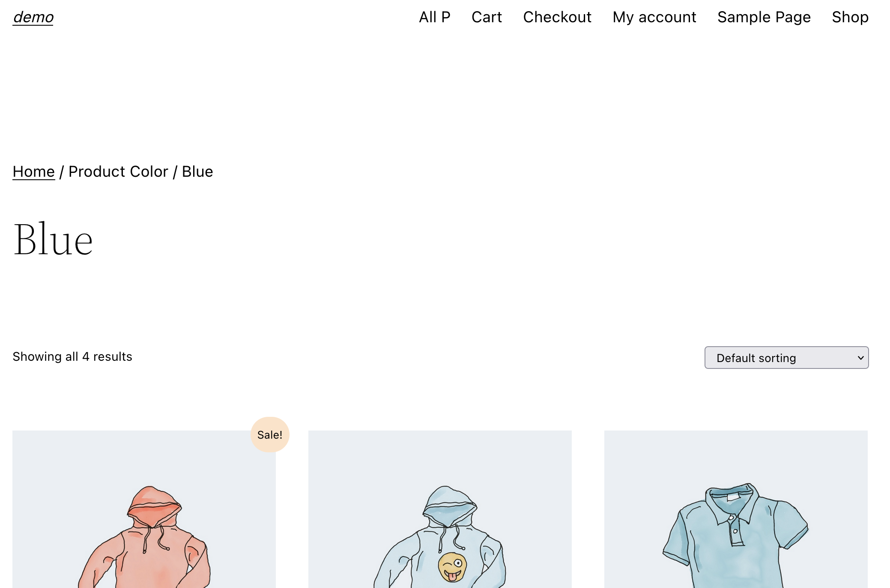This screenshot has width=890, height=588.
Task: Follow the Home breadcrumb link
Action: pyautogui.click(x=34, y=172)
